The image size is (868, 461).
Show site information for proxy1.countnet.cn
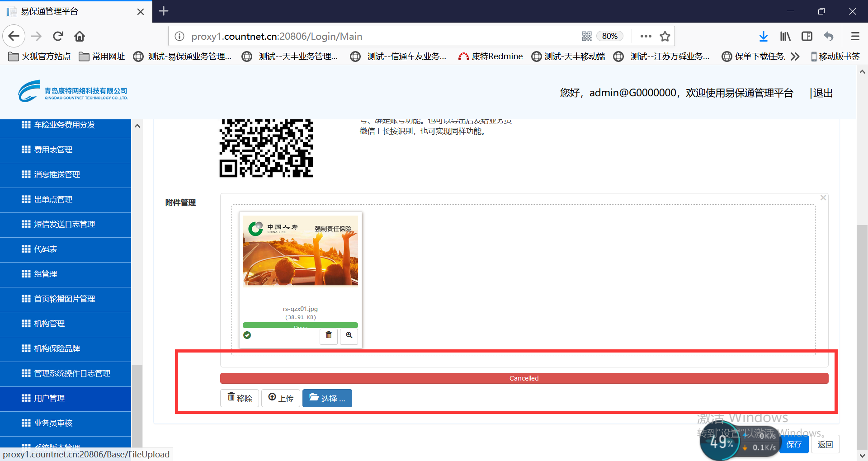click(179, 36)
